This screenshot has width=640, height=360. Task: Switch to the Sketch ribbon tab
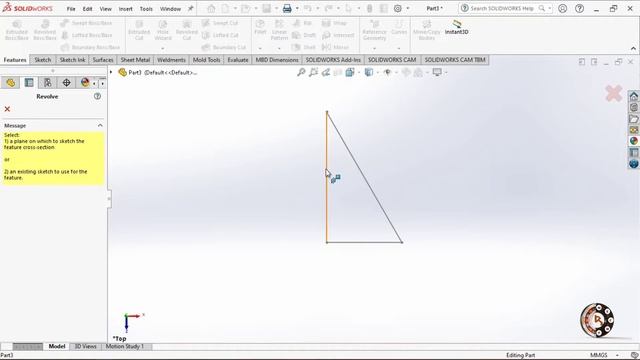[x=42, y=60]
